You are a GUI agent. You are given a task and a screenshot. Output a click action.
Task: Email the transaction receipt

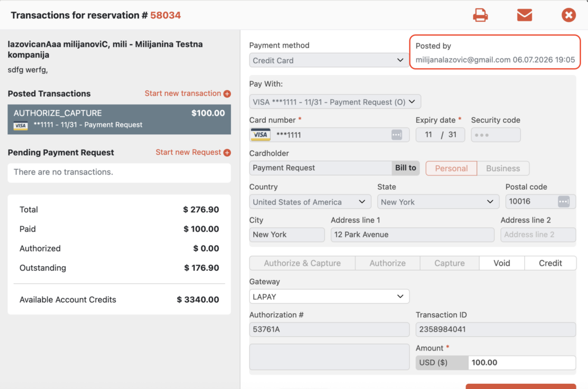click(x=524, y=15)
